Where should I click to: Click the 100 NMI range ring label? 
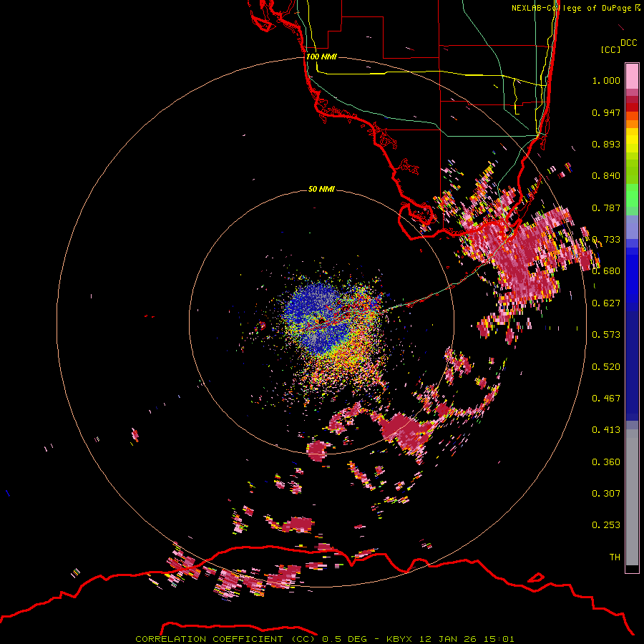[x=321, y=57]
